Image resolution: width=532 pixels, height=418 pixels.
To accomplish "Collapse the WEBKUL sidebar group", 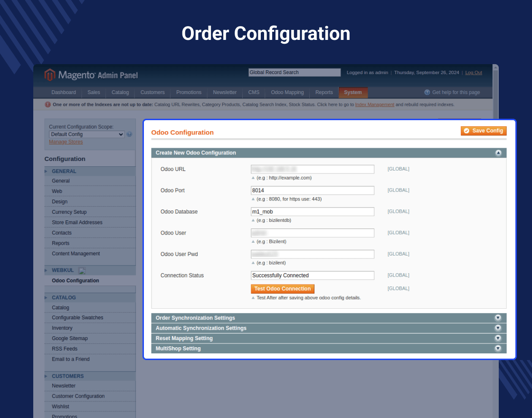I will tap(90, 270).
